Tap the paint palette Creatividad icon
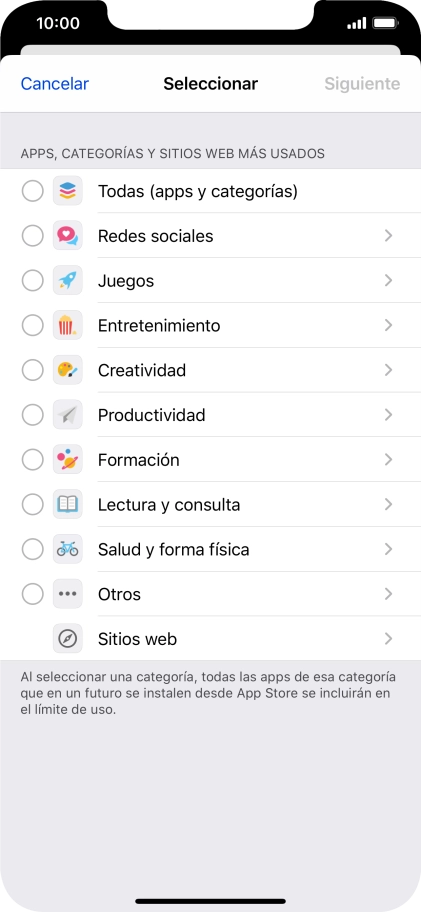This screenshot has width=421, height=912. pyautogui.click(x=67, y=370)
